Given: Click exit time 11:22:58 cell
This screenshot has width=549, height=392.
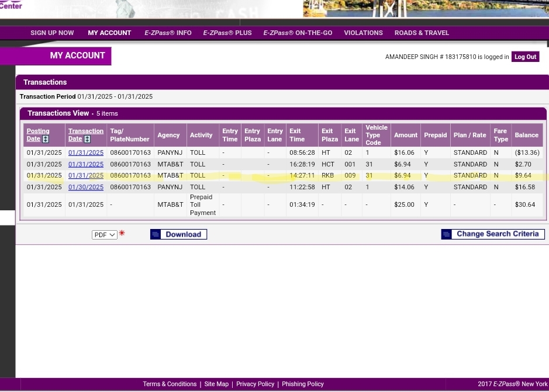Looking at the screenshot, I should tap(302, 187).
